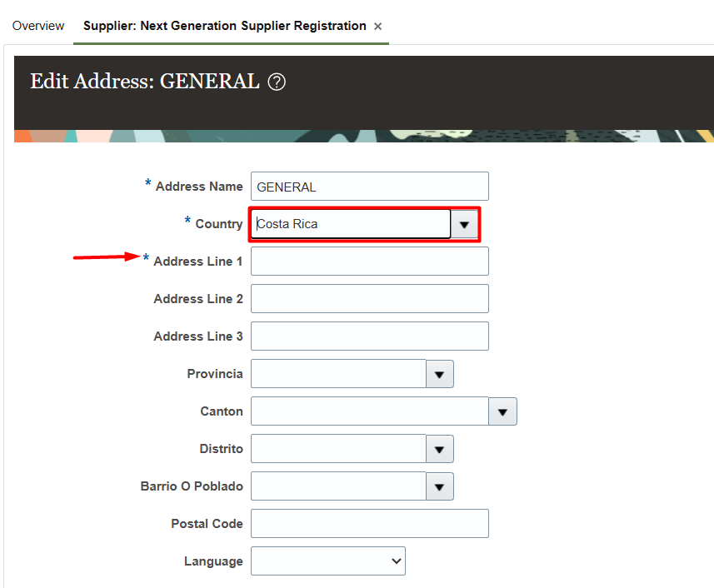Switch to the Overview tab
Screen dimensions: 714x588
click(37, 26)
